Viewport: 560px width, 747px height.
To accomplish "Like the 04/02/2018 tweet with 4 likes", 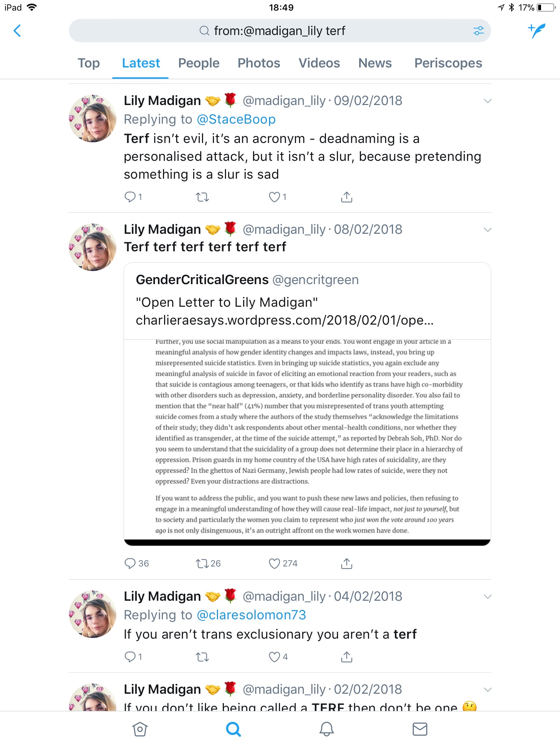I will pyautogui.click(x=274, y=657).
